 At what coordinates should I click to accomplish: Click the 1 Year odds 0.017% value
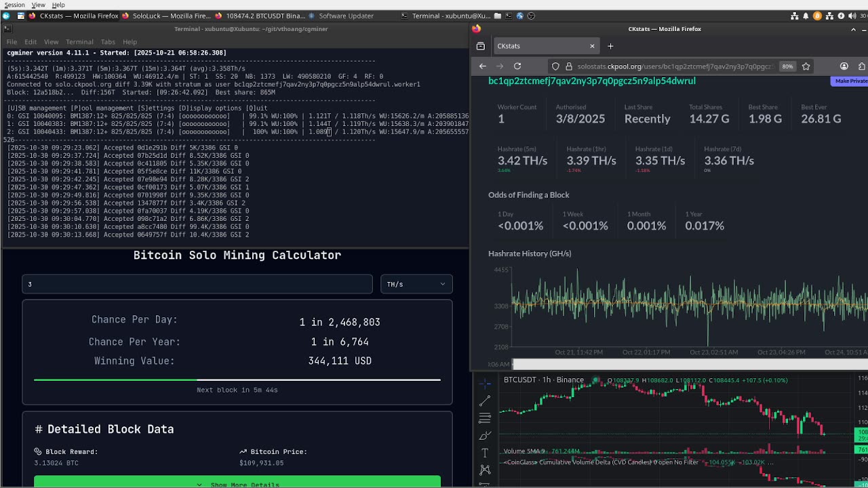[x=705, y=226]
